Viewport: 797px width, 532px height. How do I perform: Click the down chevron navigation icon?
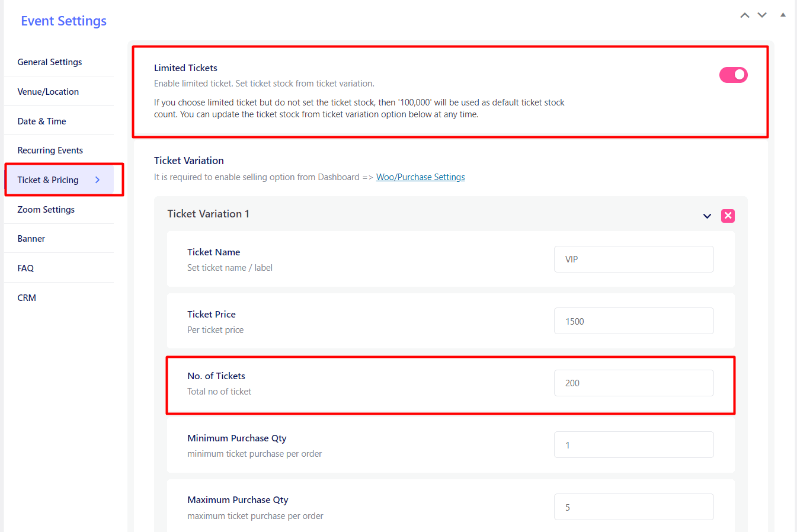pos(762,15)
